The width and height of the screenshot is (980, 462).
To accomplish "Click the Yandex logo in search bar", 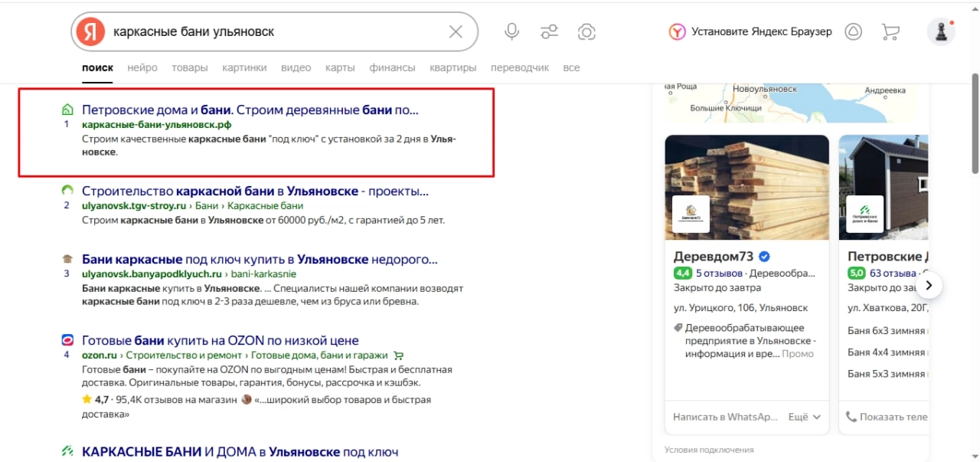I will coord(91,31).
